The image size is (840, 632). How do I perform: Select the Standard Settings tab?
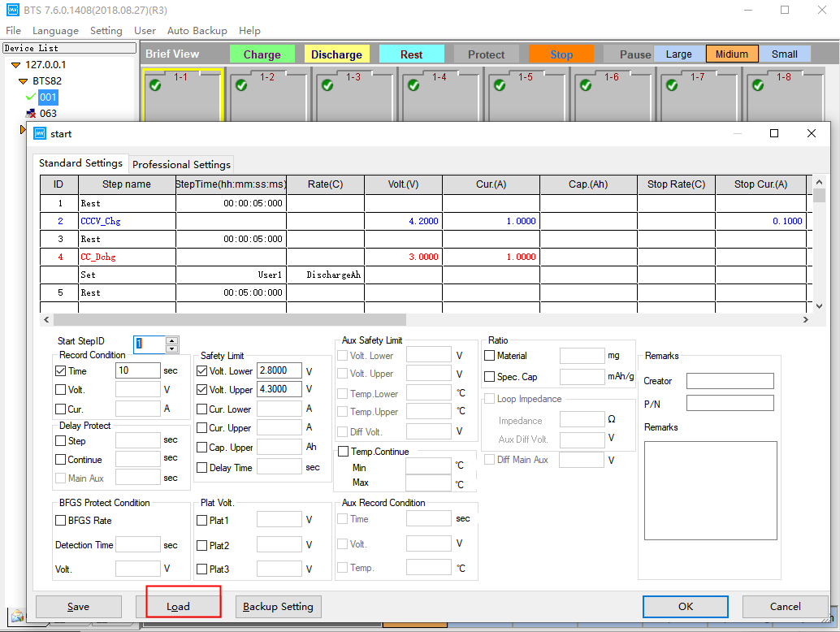80,162
